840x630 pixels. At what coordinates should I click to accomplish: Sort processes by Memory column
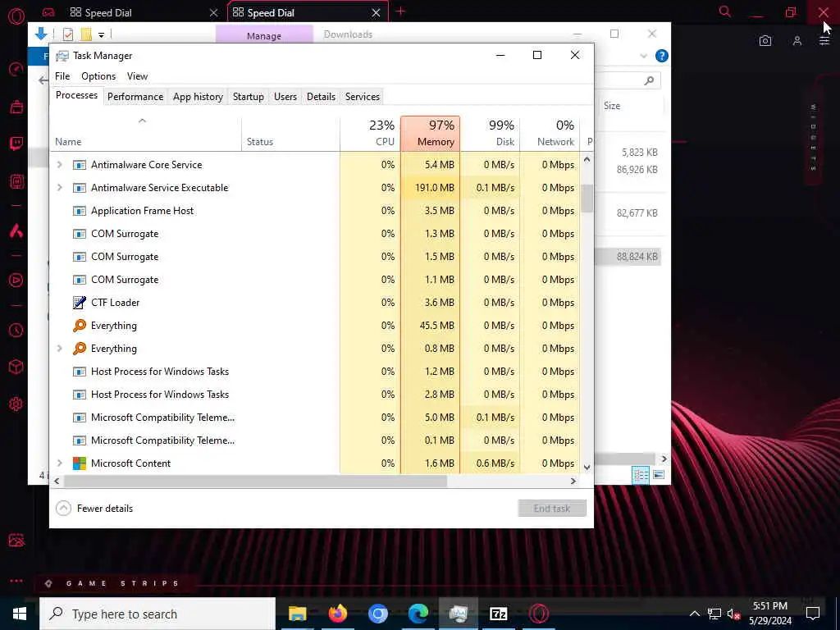[x=430, y=134]
